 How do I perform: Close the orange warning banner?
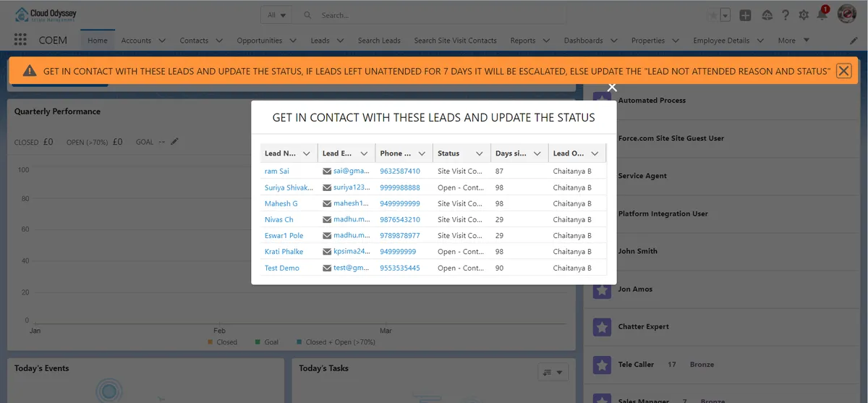843,70
